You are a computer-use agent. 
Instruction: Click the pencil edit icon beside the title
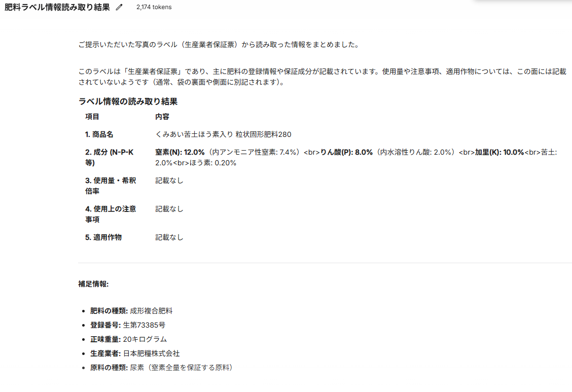[x=119, y=7]
